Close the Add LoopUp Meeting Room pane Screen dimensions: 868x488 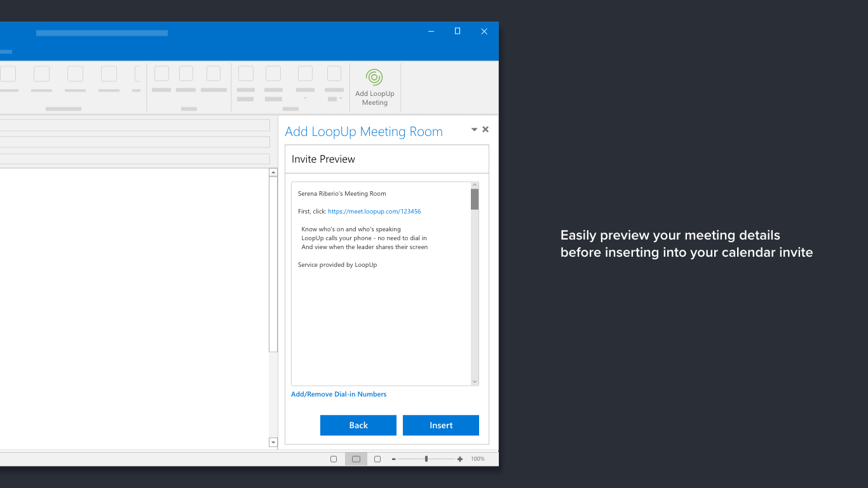tap(485, 130)
